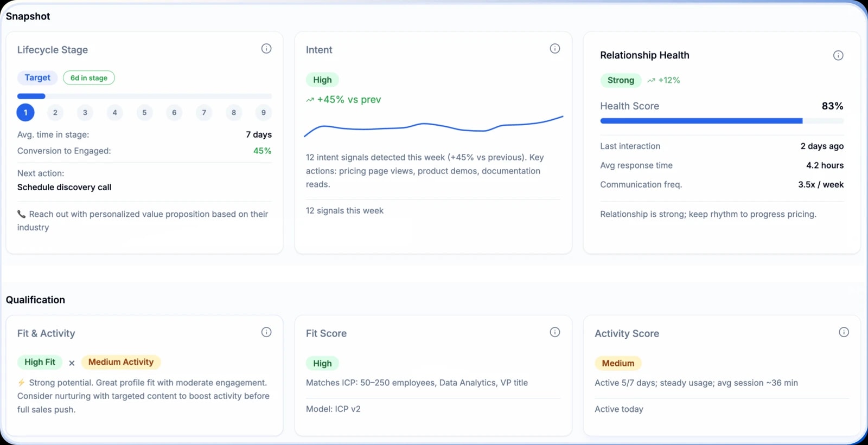Jump to lifecycle stage step 3
This screenshot has height=445, width=868.
pyautogui.click(x=85, y=113)
